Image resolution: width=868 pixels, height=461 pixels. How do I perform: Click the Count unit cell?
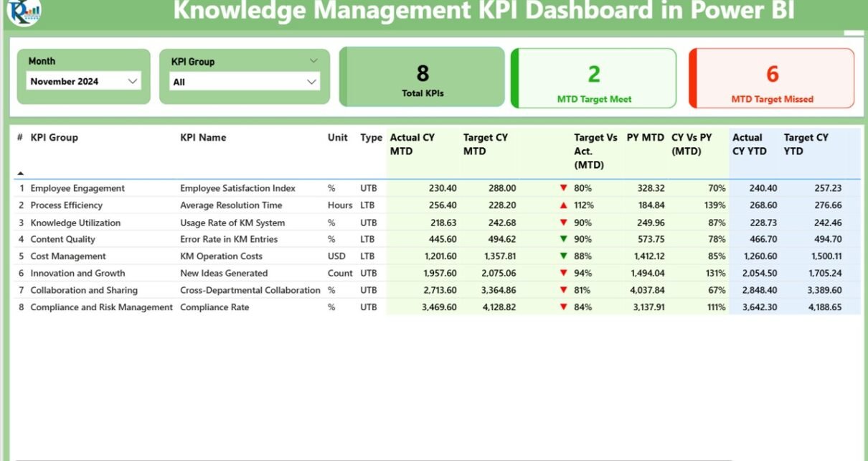coord(340,273)
